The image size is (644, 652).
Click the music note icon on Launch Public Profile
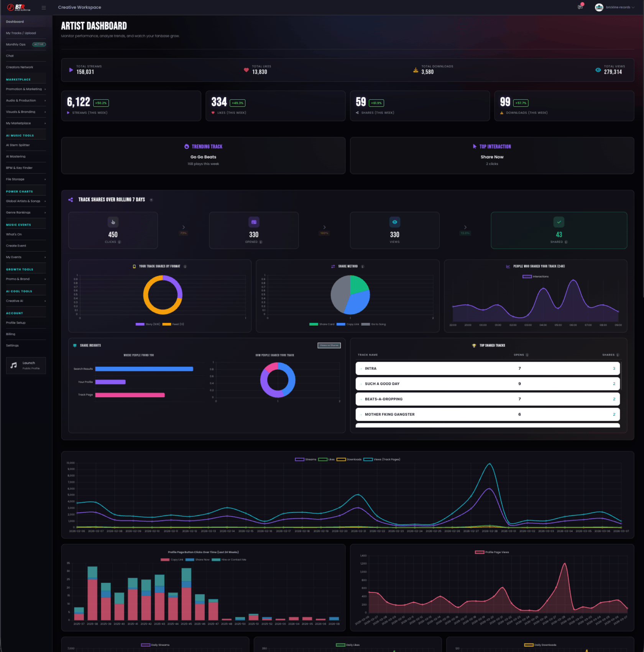[14, 365]
